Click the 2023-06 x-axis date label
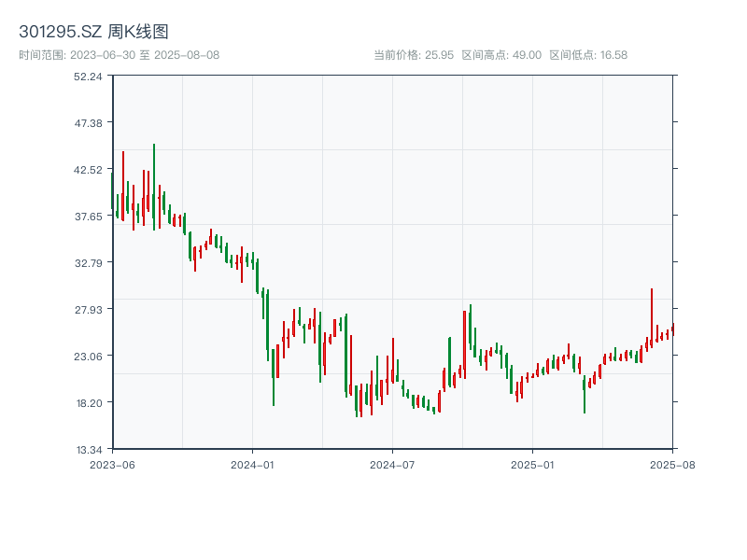 tap(112, 464)
